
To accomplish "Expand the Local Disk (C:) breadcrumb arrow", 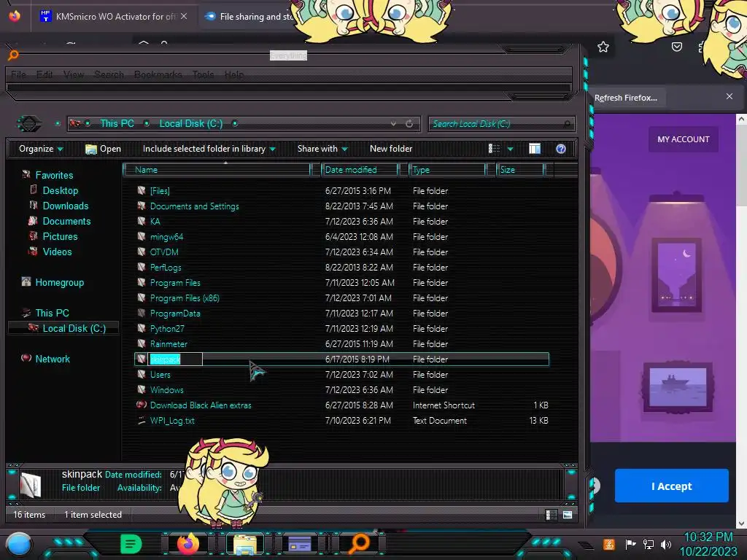I will coord(235,124).
